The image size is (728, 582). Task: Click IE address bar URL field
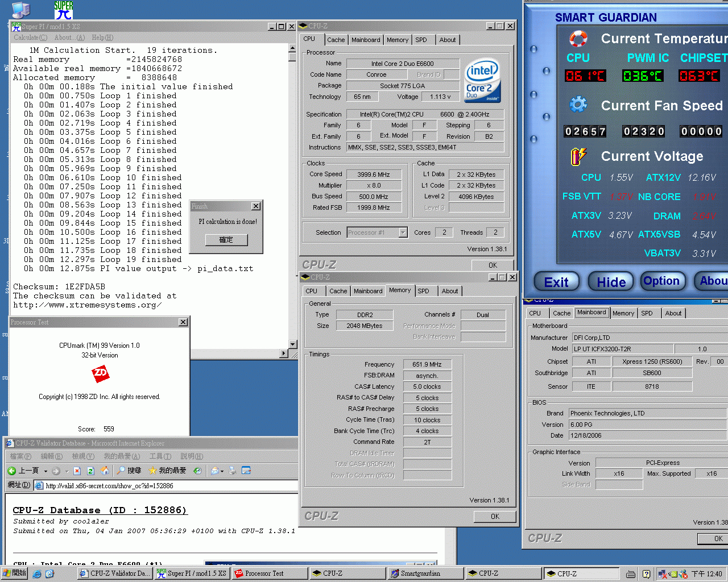click(165, 485)
